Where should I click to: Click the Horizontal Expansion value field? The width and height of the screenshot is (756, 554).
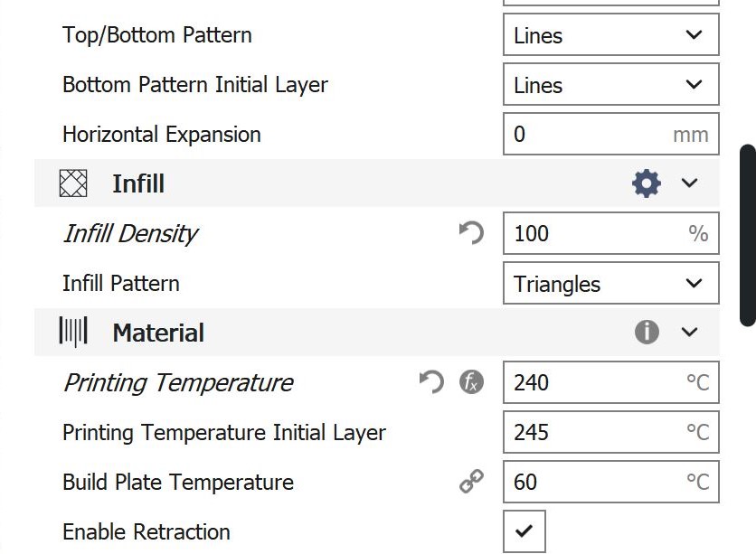pyautogui.click(x=588, y=135)
